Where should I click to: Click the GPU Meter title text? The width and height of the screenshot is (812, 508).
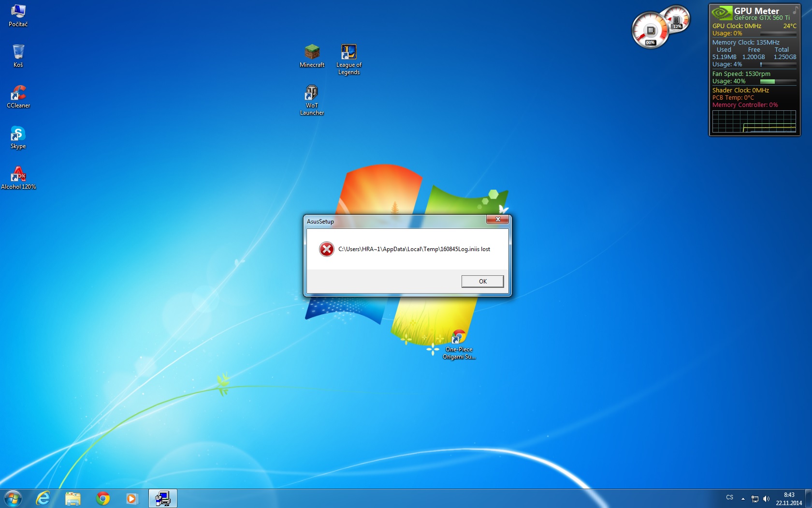(x=756, y=11)
